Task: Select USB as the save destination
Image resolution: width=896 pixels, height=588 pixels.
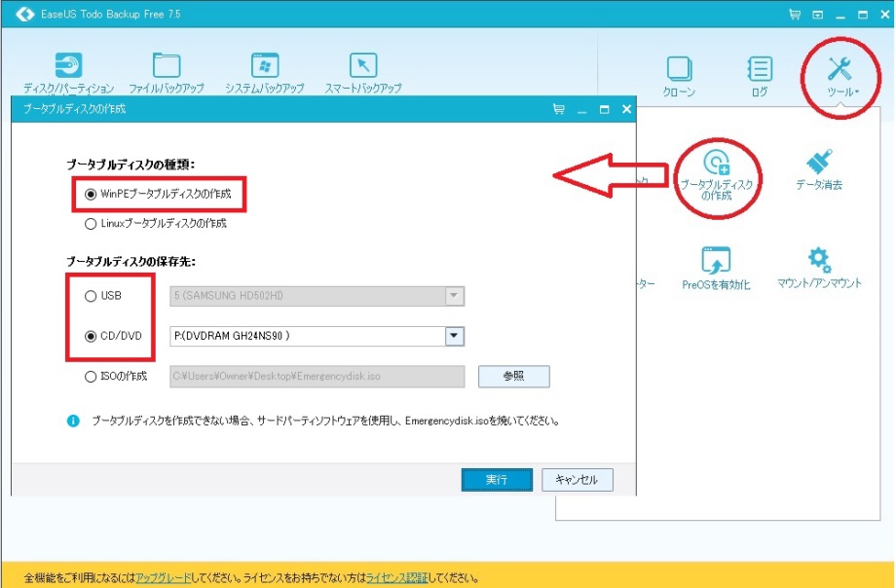Action: [x=92, y=296]
